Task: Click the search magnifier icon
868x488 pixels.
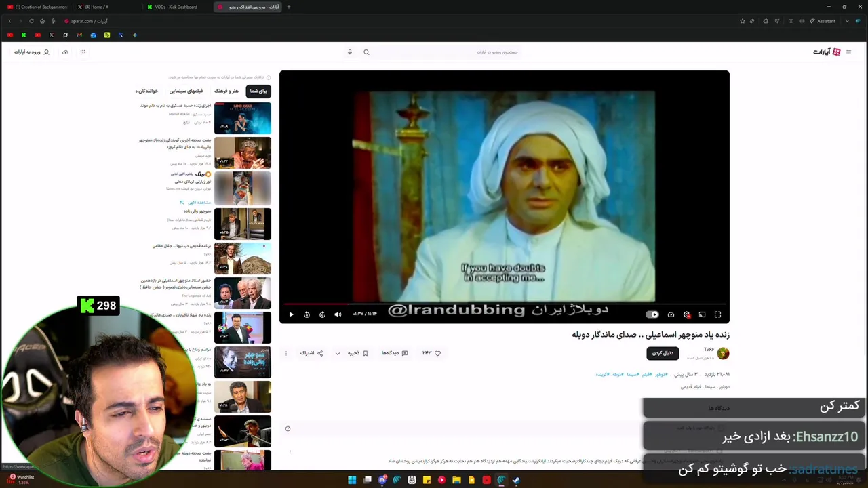Action: (x=366, y=52)
